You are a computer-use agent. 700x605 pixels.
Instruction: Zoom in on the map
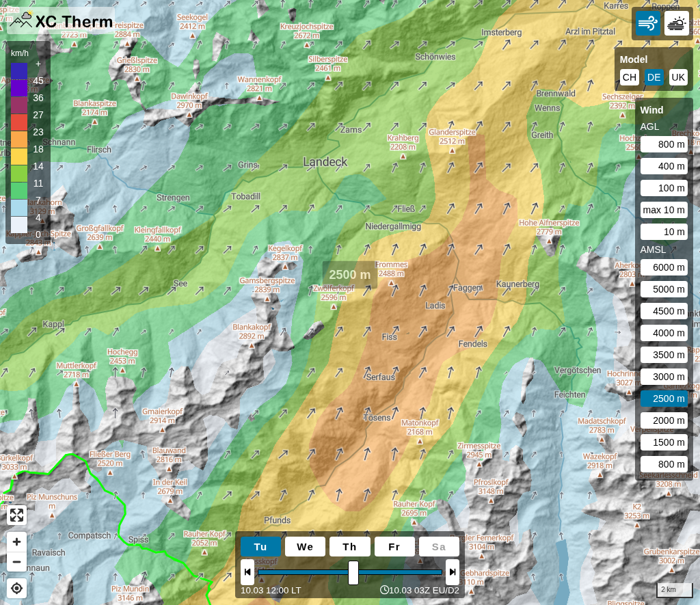click(x=16, y=542)
